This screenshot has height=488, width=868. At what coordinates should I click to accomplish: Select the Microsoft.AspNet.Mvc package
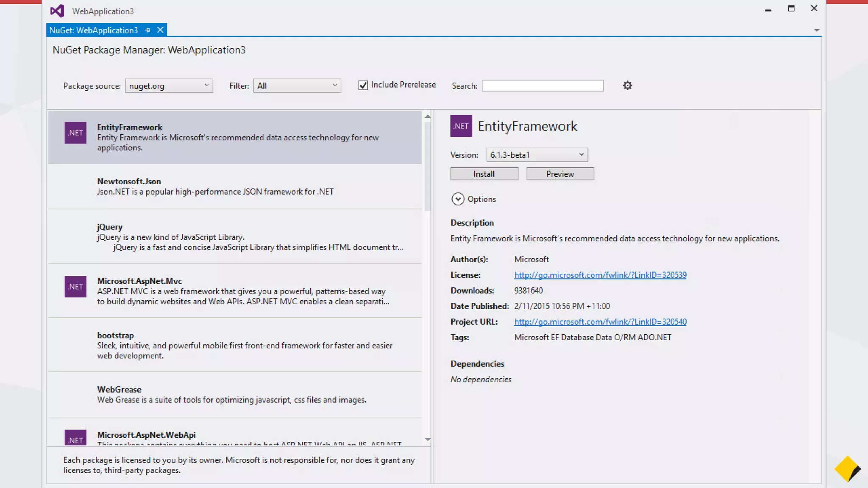click(235, 291)
